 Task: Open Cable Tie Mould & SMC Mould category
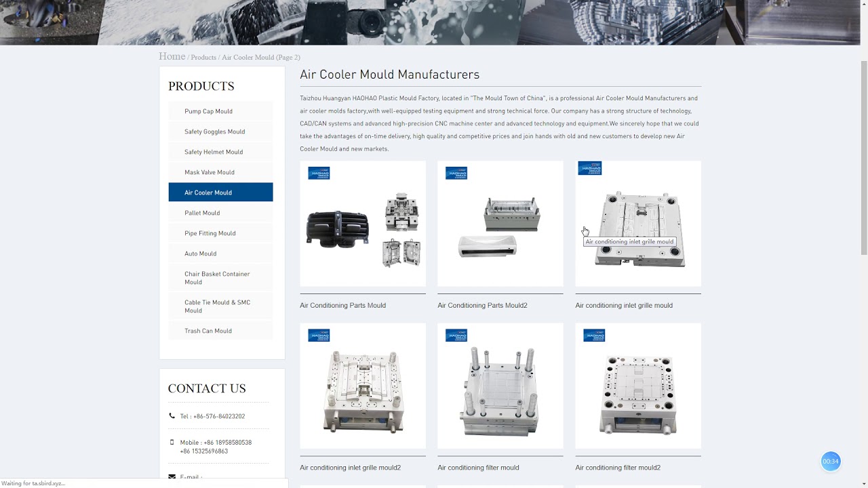[x=220, y=306]
